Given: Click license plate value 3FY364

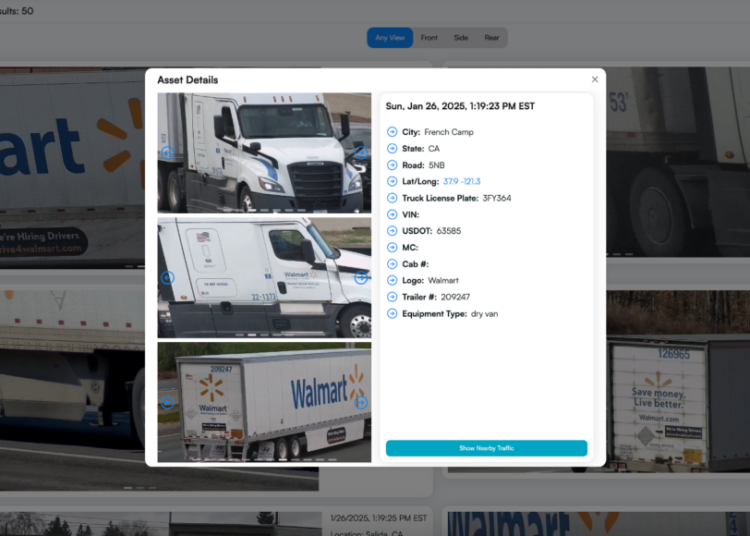Looking at the screenshot, I should pyautogui.click(x=496, y=198).
